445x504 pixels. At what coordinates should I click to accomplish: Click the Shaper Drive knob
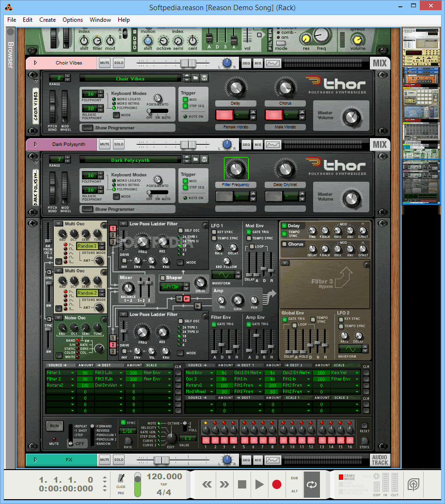200,283
